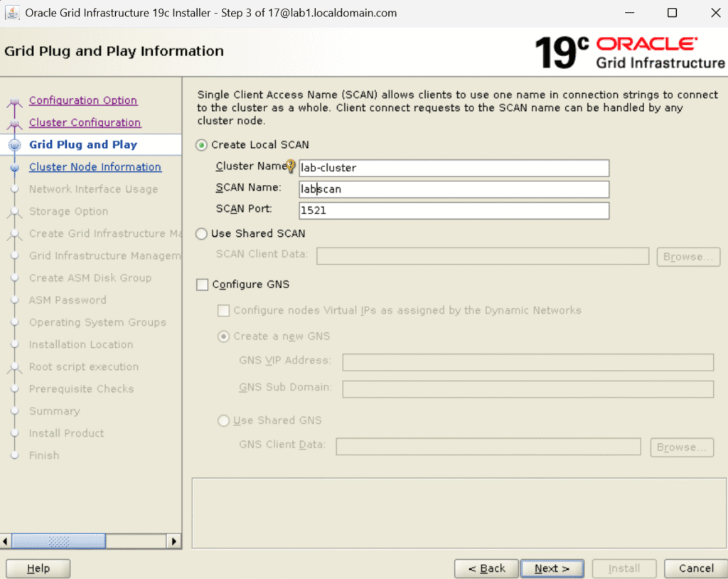Select the Use Shared SCAN radio button
728x579 pixels.
pos(201,234)
